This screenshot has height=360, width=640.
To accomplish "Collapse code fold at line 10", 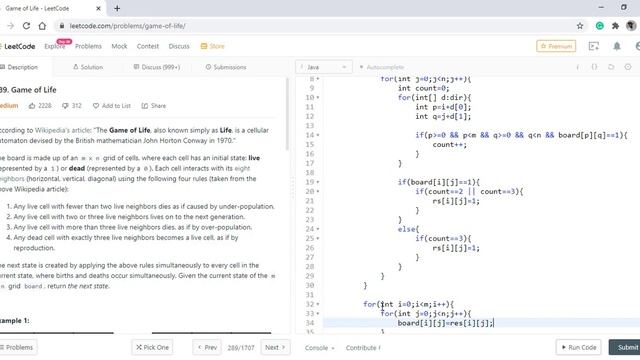I will [x=318, y=98].
